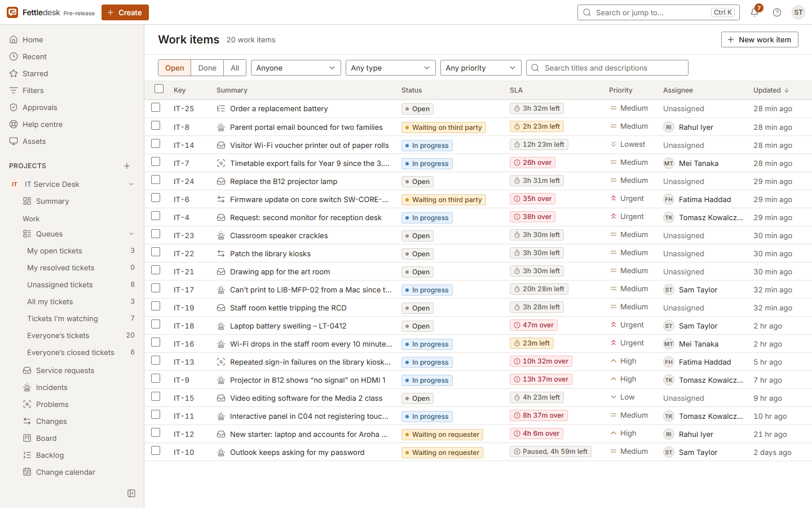Click New work item button

click(760, 40)
